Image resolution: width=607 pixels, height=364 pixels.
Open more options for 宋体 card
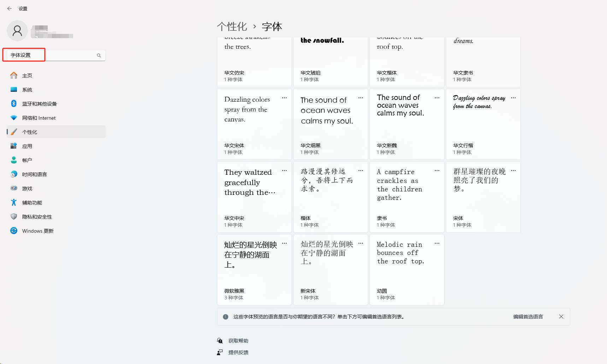click(513, 171)
